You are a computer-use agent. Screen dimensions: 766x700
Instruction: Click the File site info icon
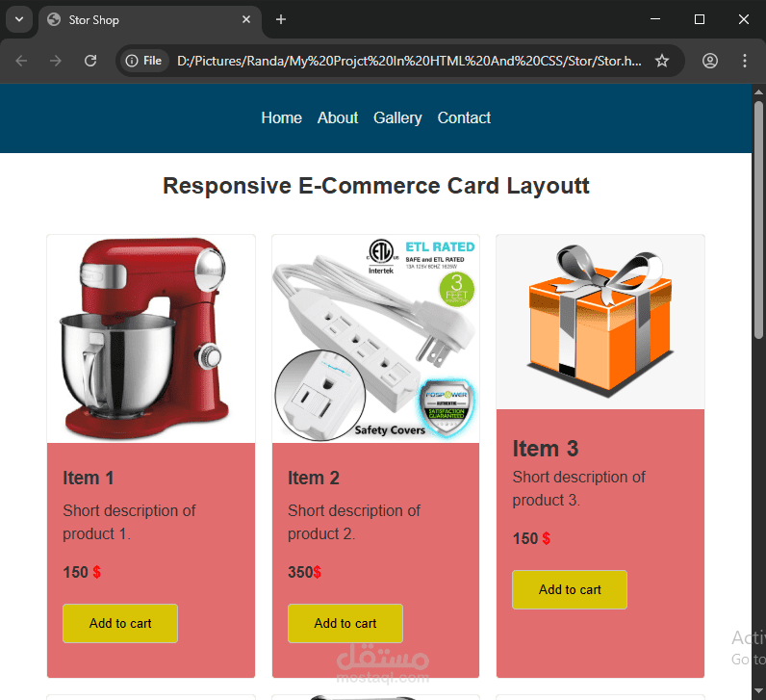click(143, 61)
